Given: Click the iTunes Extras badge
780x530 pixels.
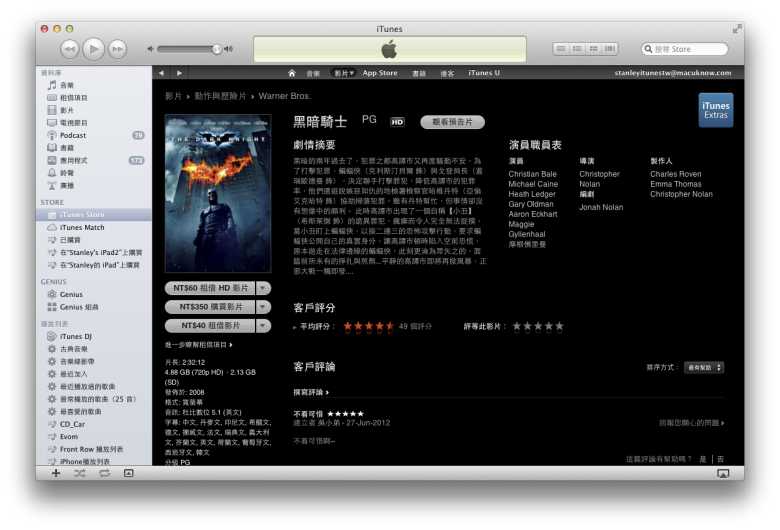Looking at the screenshot, I should [x=715, y=110].
